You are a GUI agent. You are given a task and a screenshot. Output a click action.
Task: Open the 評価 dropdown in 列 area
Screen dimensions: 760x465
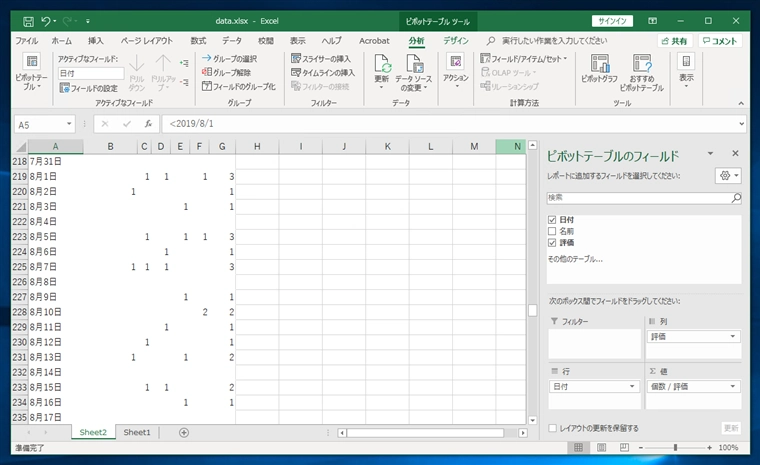point(733,337)
